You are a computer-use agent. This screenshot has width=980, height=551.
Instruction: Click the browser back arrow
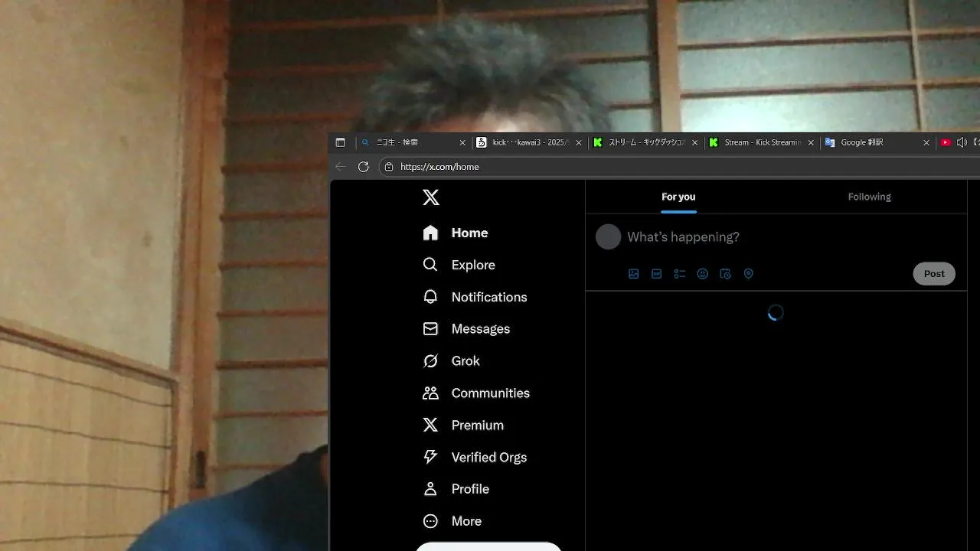341,167
